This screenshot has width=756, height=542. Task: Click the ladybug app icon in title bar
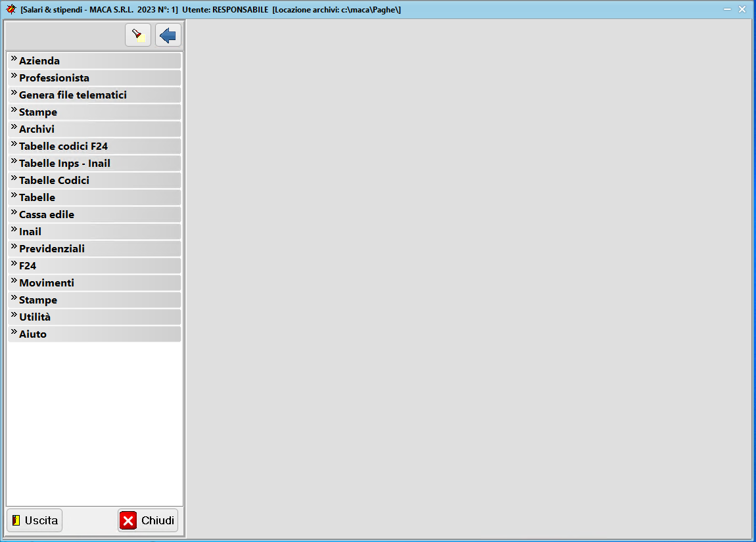tap(11, 9)
